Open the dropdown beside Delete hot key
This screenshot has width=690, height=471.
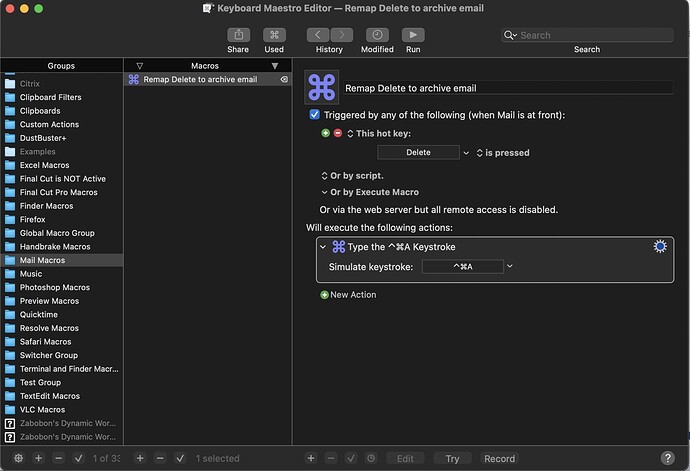point(466,153)
